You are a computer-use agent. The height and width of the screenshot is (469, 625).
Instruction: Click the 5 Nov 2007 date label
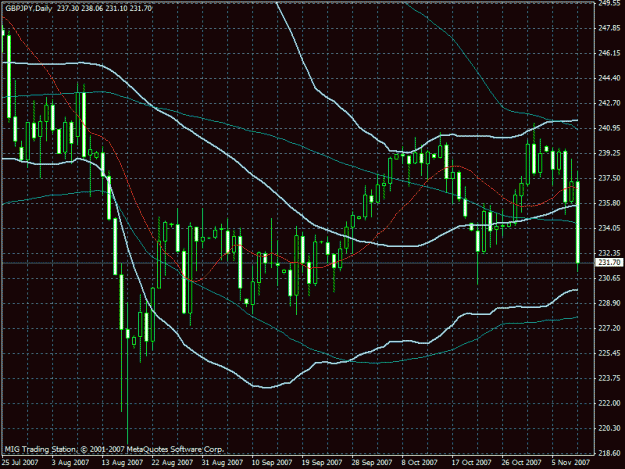tap(571, 462)
